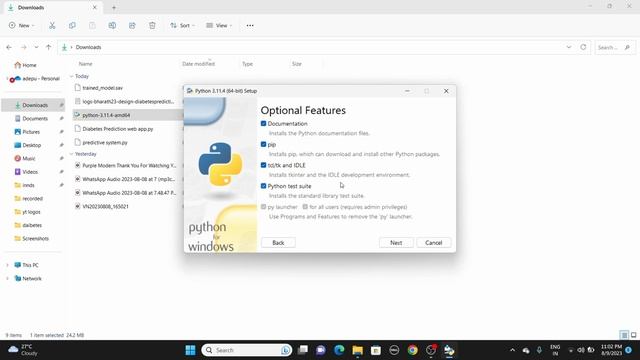Image resolution: width=640 pixels, height=360 pixels.
Task: Cancel the Python Setup installation
Action: [x=433, y=243]
